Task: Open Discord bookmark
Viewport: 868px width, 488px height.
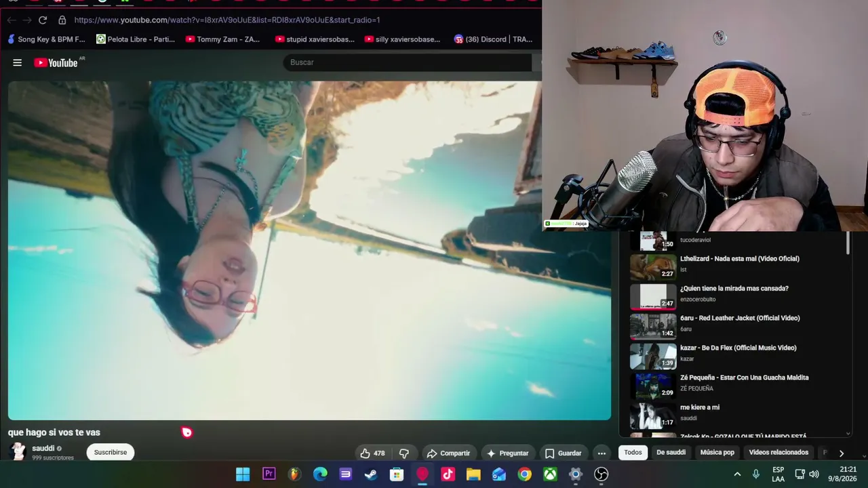Action: [x=493, y=39]
